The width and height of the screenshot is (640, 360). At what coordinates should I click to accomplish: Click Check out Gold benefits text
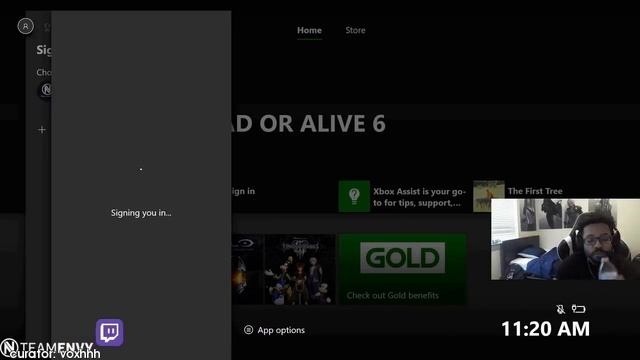393,295
